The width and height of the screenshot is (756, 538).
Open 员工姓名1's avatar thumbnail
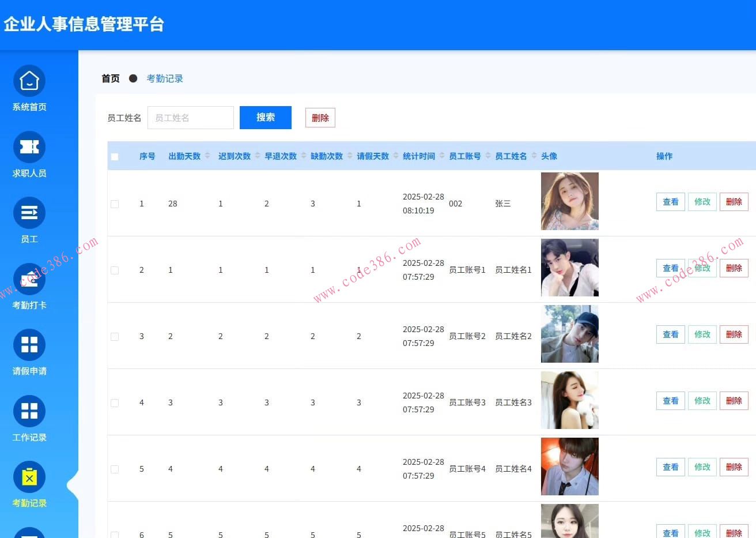click(569, 268)
